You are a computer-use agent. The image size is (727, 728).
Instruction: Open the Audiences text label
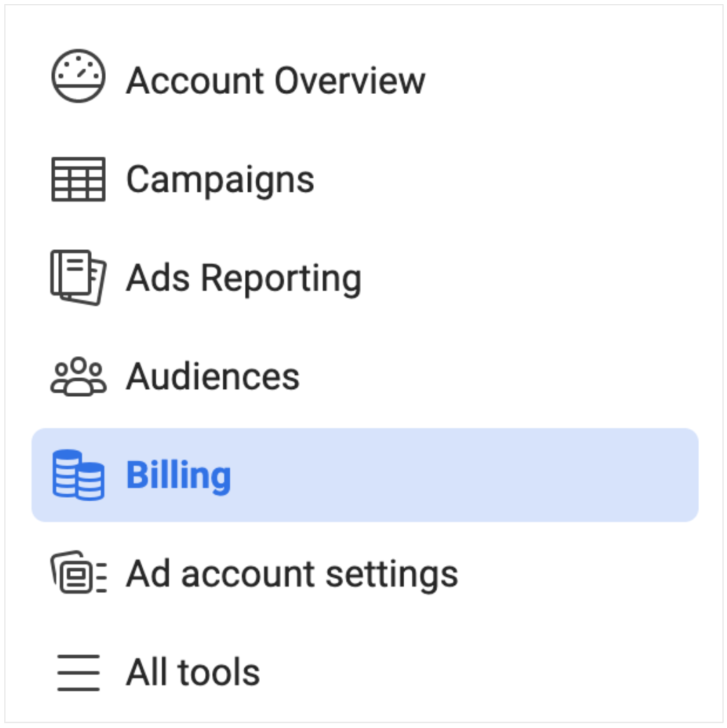(213, 377)
